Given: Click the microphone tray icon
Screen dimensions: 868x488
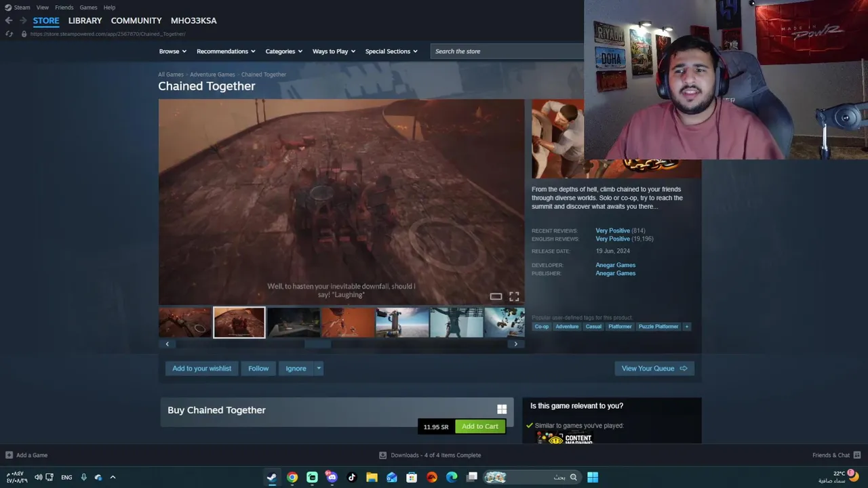Looking at the screenshot, I should (83, 477).
